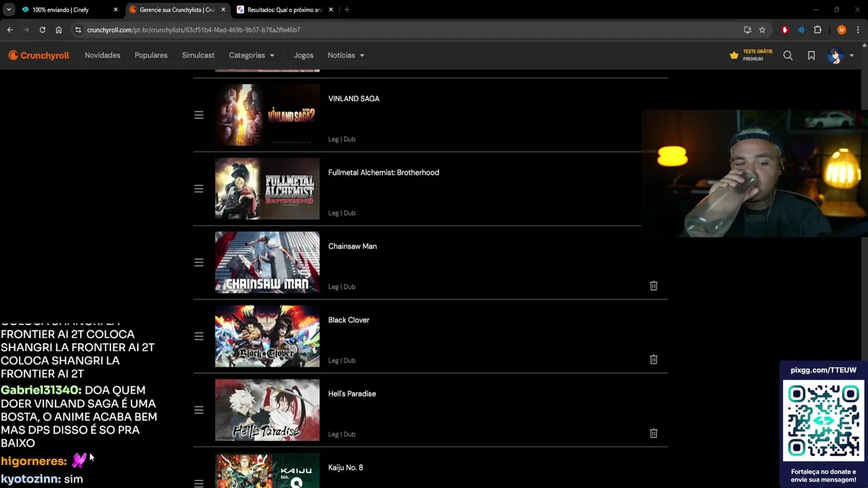The height and width of the screenshot is (488, 868).
Task: Open the Chrome three-dot menu
Action: coord(858,30)
